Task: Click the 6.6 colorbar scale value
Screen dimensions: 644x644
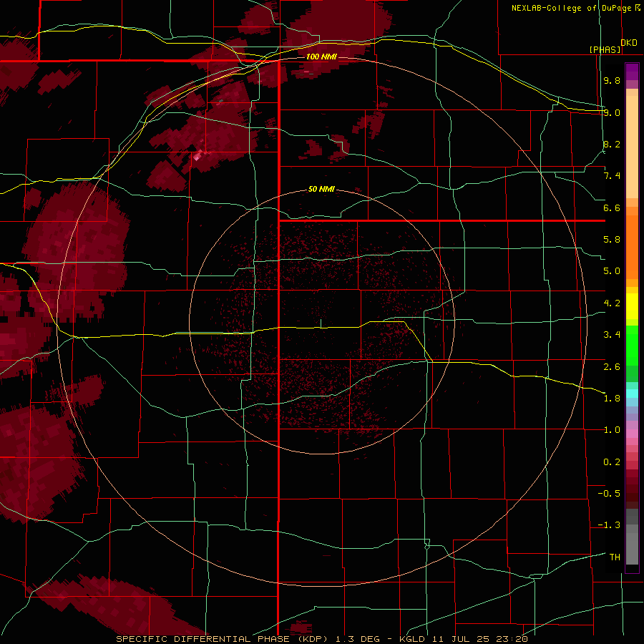Action: (x=612, y=208)
